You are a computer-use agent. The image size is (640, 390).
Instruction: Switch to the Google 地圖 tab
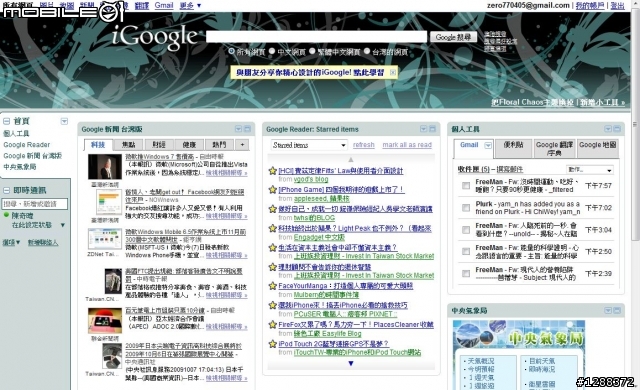click(x=598, y=148)
